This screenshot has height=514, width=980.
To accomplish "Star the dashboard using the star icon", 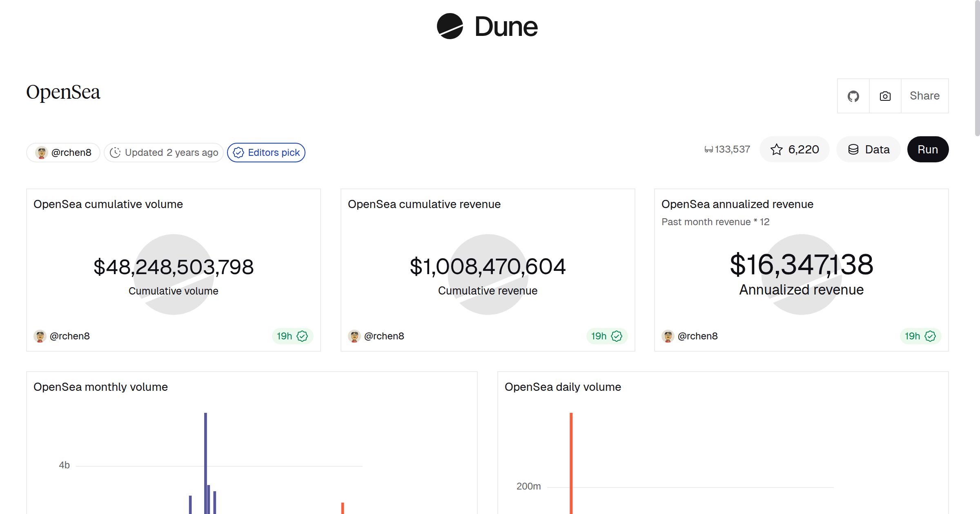I will (776, 149).
